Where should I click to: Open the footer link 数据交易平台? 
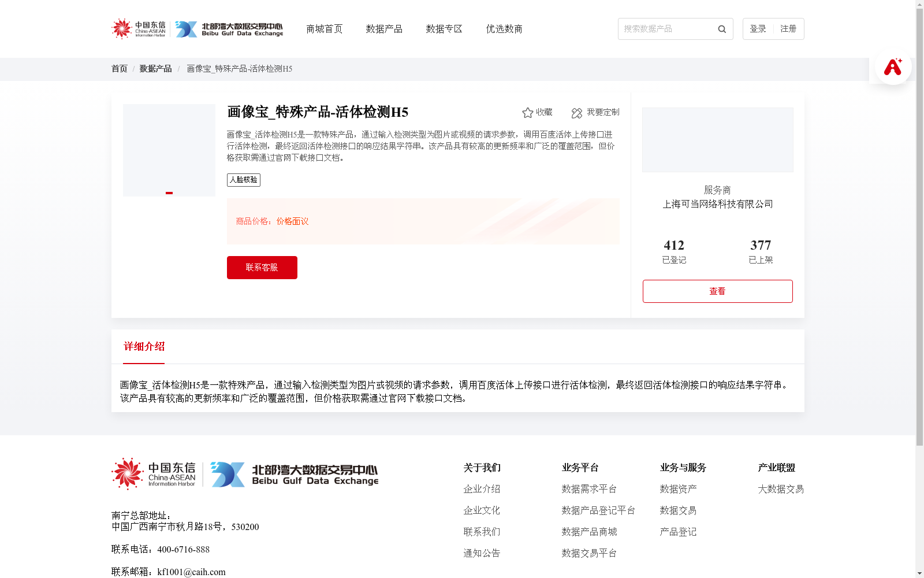click(589, 553)
